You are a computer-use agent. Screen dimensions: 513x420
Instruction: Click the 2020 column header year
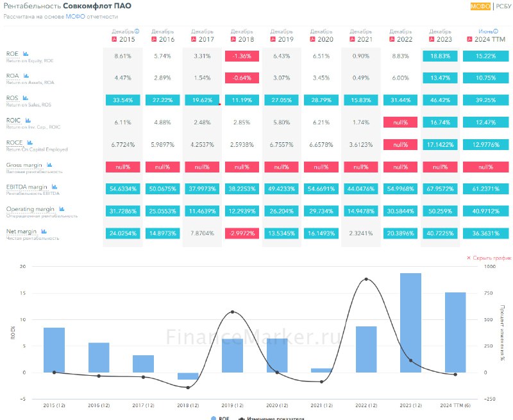click(x=325, y=39)
